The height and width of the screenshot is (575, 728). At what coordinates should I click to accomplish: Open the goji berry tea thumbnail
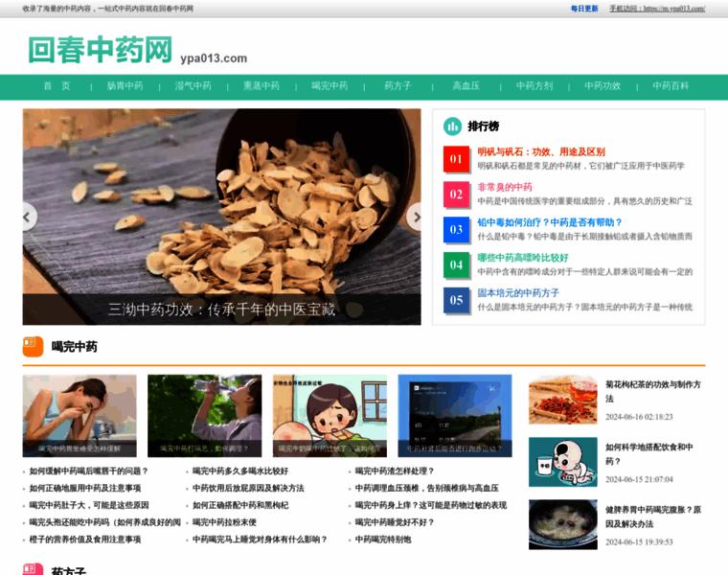pyautogui.click(x=562, y=400)
